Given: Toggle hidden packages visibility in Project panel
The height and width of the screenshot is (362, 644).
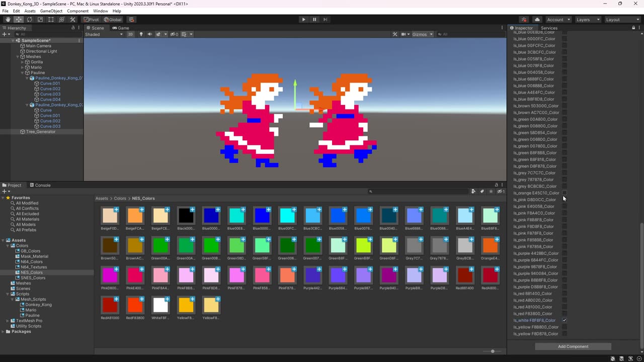Looking at the screenshot, I should click(x=501, y=192).
